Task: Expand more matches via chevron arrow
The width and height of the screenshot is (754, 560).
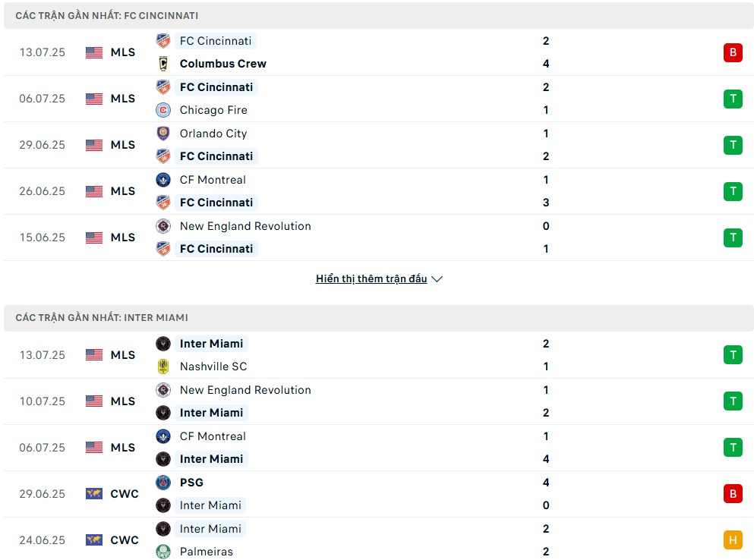Action: click(437, 279)
